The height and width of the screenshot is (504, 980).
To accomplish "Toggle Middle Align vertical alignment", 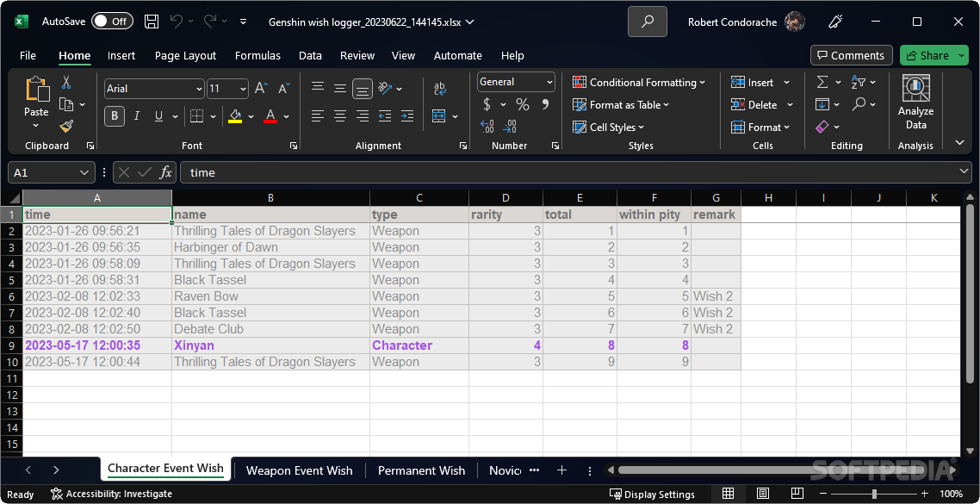I will (x=340, y=88).
